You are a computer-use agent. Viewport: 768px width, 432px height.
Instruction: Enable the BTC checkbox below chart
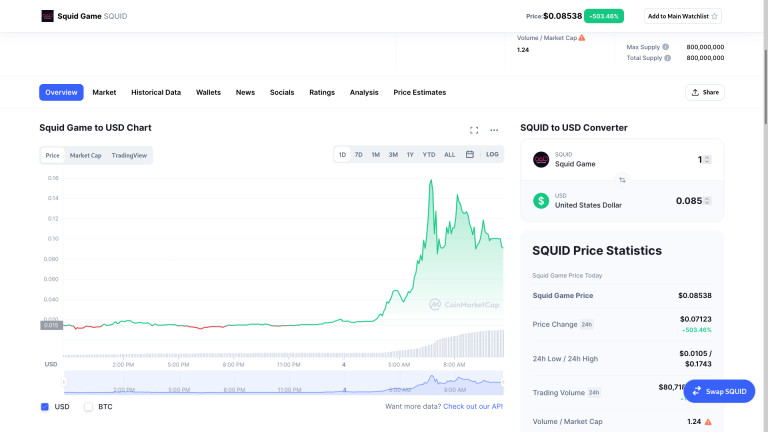coord(89,407)
